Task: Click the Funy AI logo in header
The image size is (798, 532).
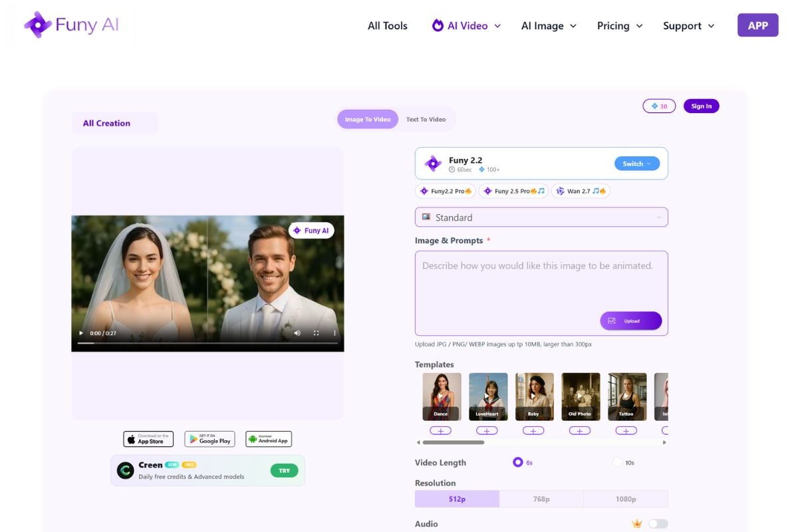Action: click(72, 25)
